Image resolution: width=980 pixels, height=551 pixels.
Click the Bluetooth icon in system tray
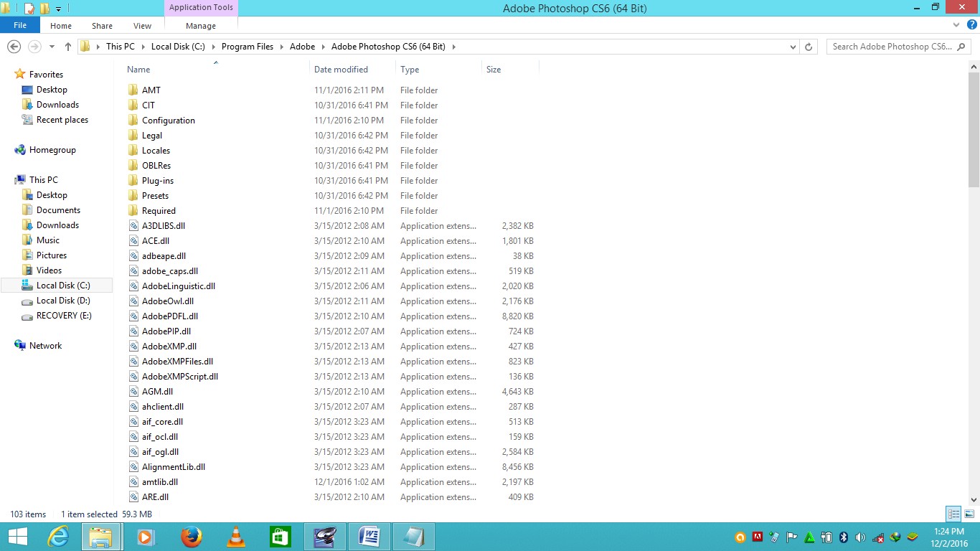pyautogui.click(x=844, y=537)
